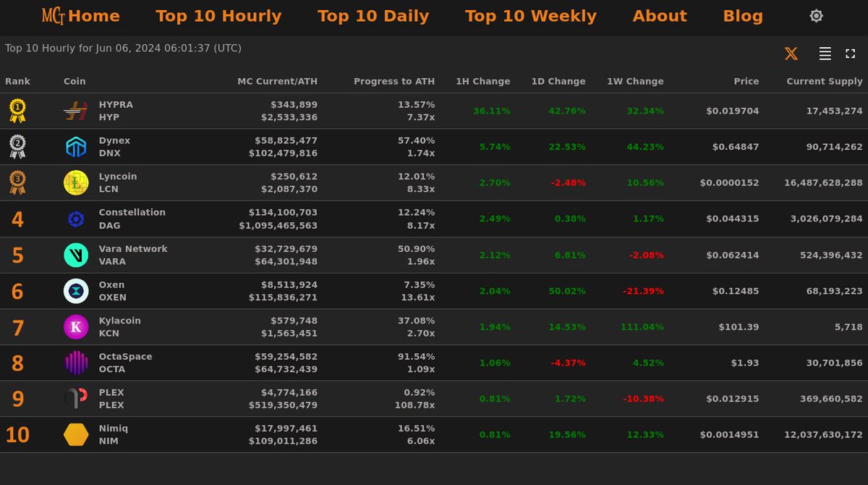Click rank number 10
Screen dimensions: 868x485
coord(17,435)
